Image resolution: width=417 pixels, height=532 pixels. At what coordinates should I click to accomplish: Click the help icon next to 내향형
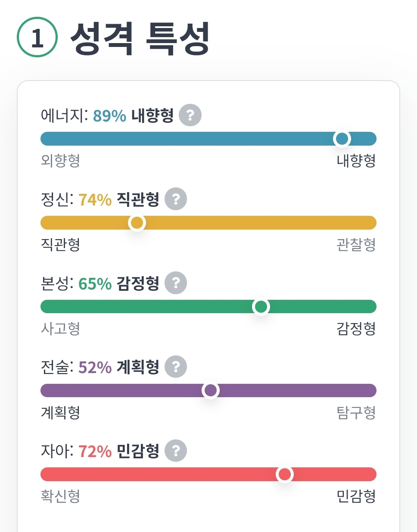(x=190, y=115)
